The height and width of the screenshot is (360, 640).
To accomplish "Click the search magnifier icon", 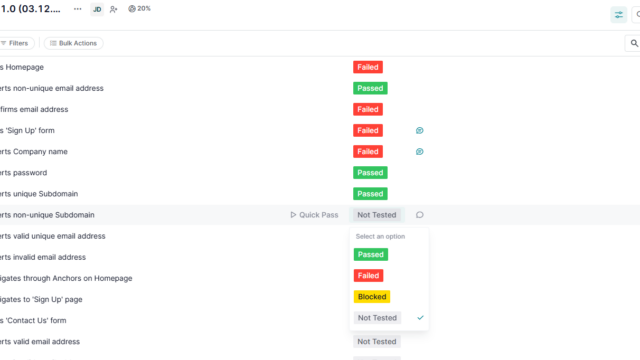I will (634, 43).
